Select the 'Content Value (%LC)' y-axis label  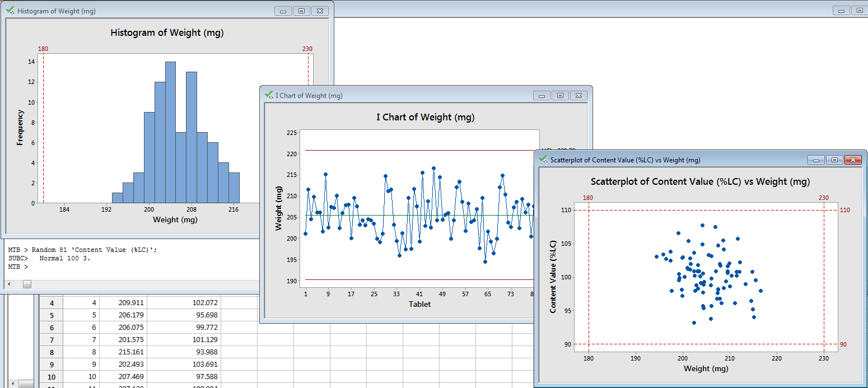point(553,277)
